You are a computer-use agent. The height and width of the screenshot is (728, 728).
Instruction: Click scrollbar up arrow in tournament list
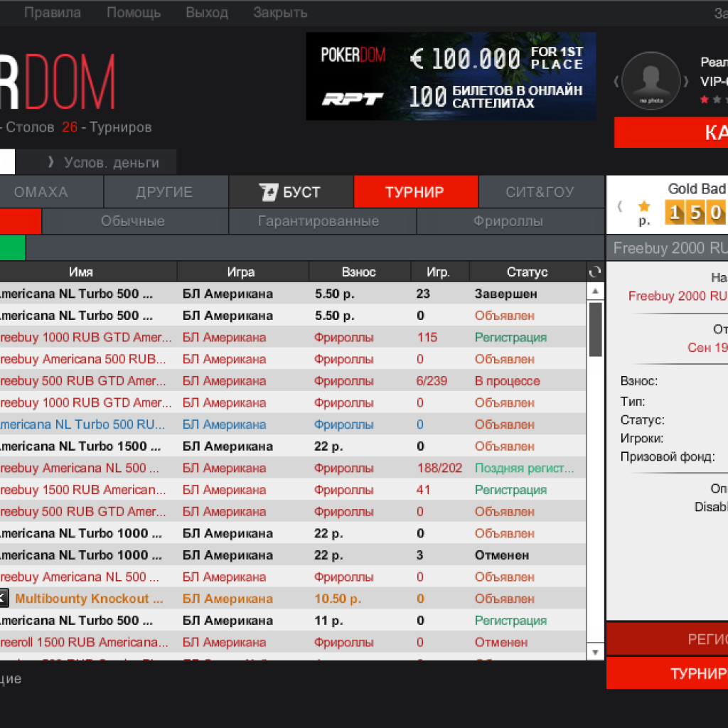[595, 291]
